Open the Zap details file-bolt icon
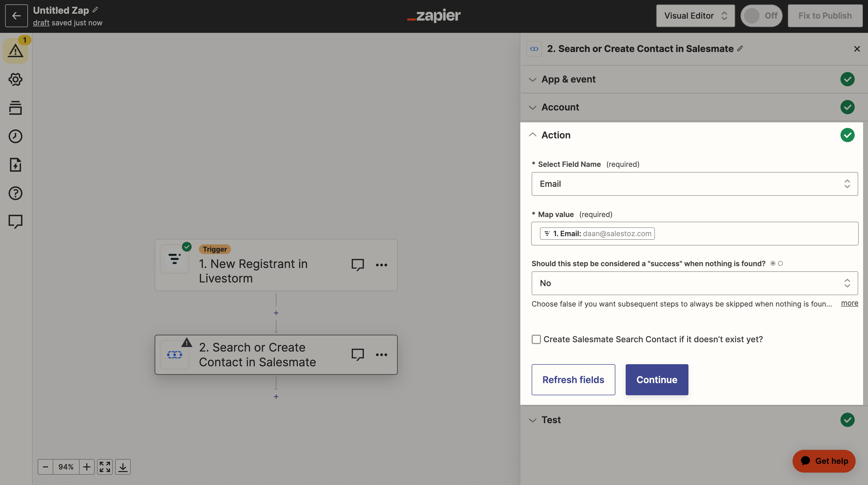The width and height of the screenshot is (868, 485). click(16, 165)
